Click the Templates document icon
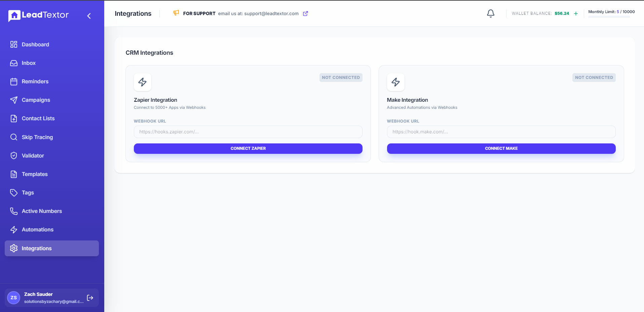Screen dimensions: 644x312 [x=14, y=174]
